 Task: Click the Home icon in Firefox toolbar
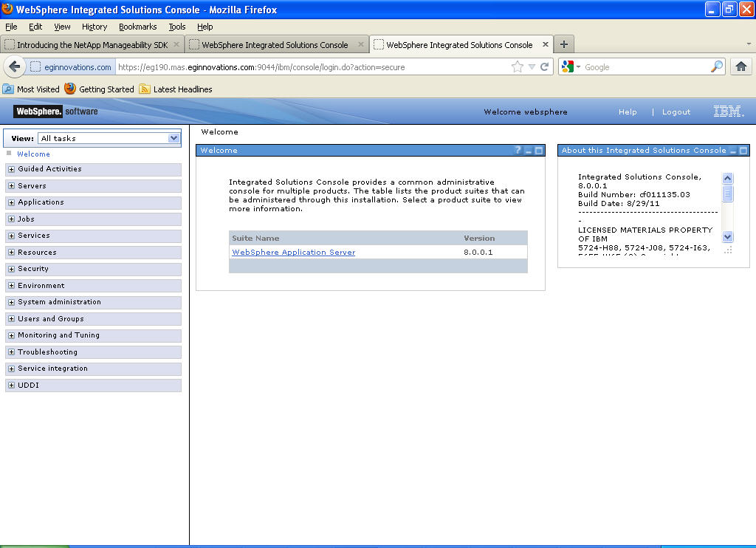(741, 66)
